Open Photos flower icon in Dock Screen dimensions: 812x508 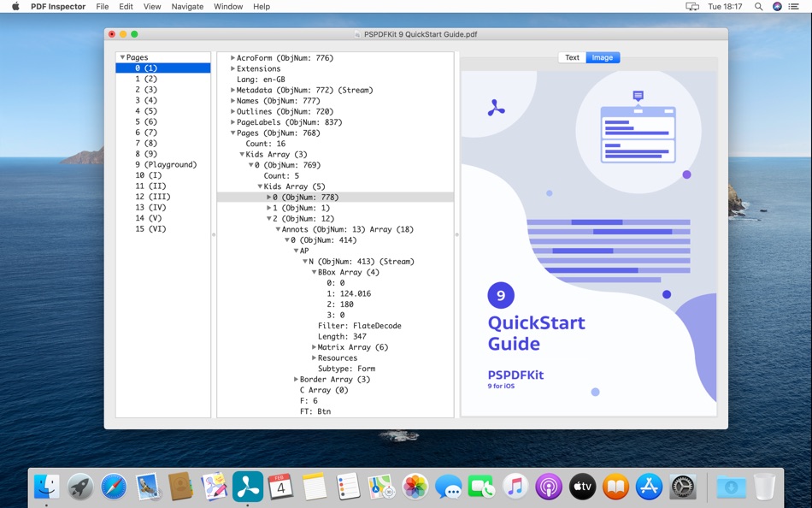point(415,487)
